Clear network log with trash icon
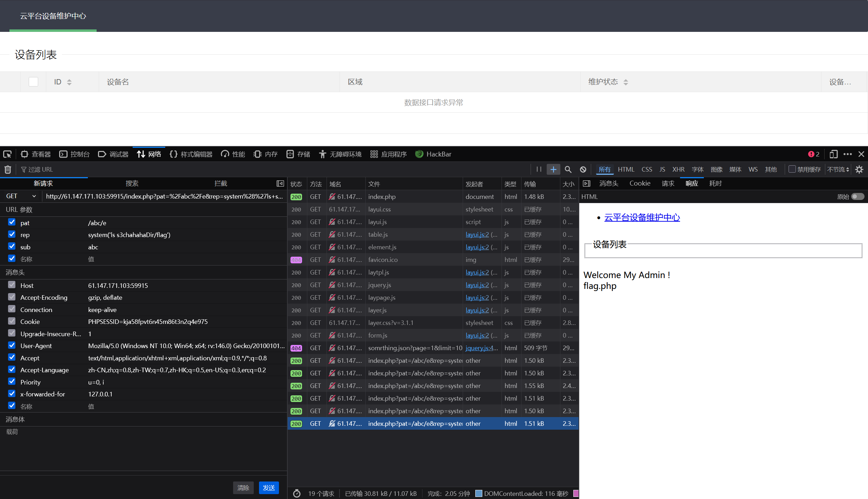868x499 pixels. pyautogui.click(x=8, y=169)
